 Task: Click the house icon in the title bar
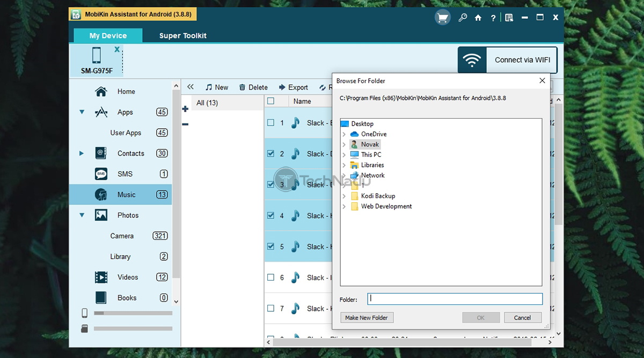coord(478,18)
